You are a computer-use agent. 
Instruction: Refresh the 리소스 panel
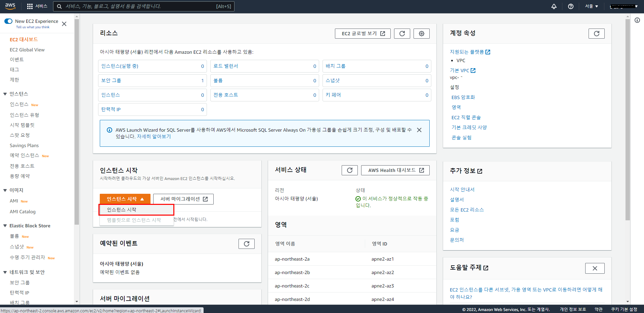[402, 34]
